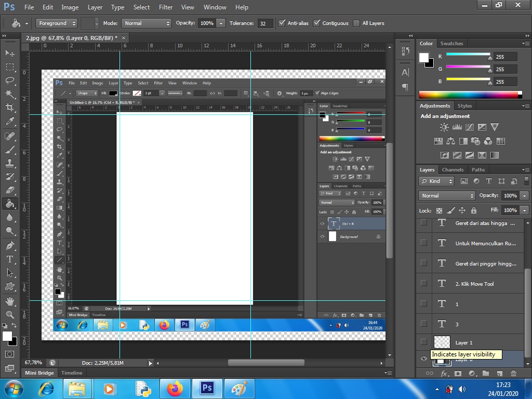Select the Crop tool

point(9,108)
